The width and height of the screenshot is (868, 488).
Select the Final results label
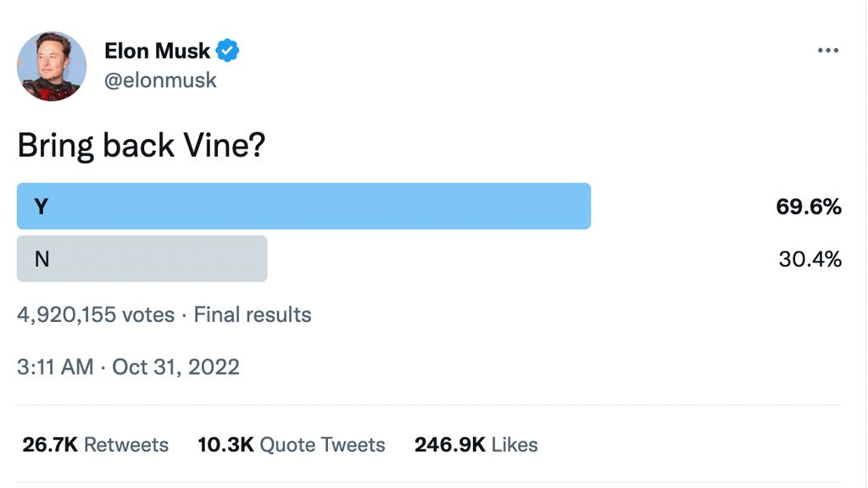(252, 314)
